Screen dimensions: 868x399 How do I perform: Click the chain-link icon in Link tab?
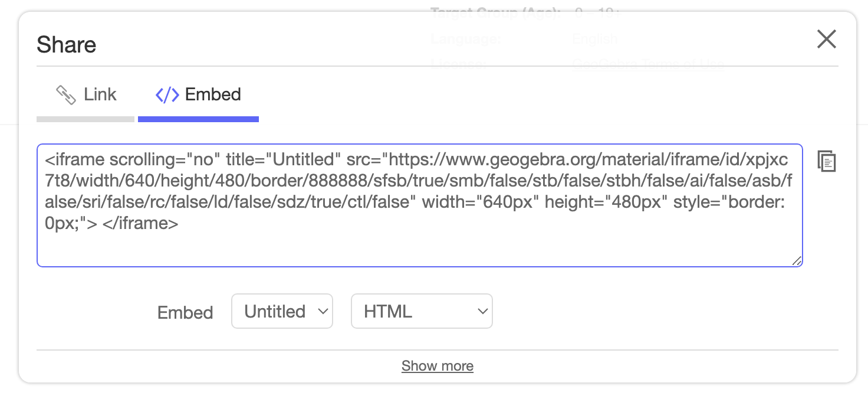pos(65,95)
